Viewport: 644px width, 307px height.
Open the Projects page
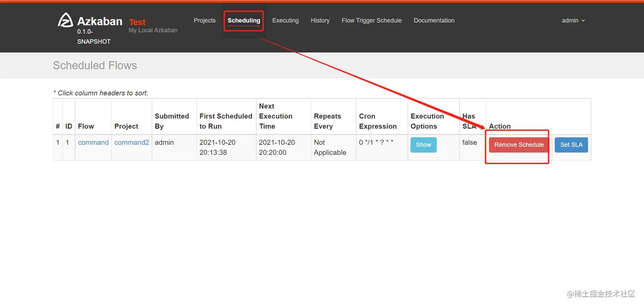pyautogui.click(x=204, y=20)
